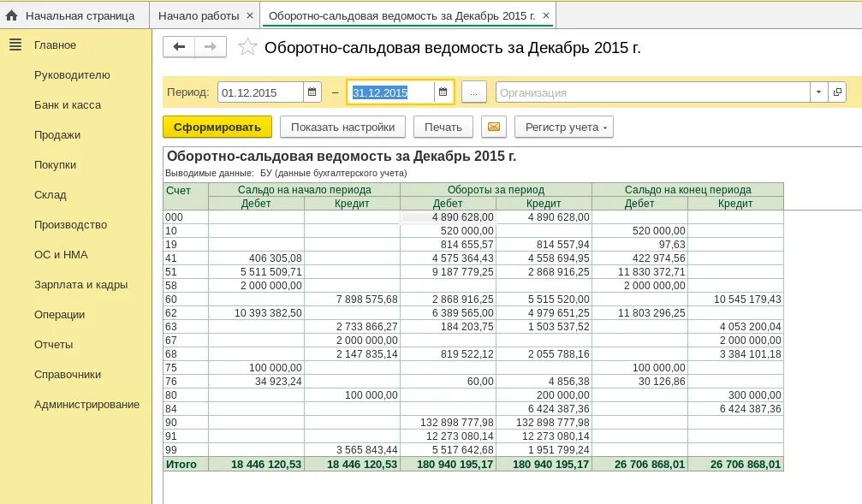The height and width of the screenshot is (504, 862).
Task: Switch to Начальная страница tab
Action: coord(74,16)
